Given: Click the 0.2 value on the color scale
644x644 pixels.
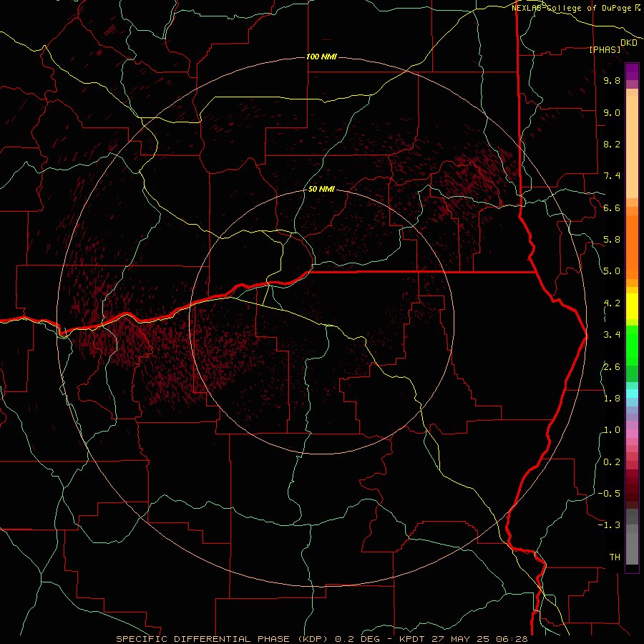Looking at the screenshot, I should click(x=612, y=462).
